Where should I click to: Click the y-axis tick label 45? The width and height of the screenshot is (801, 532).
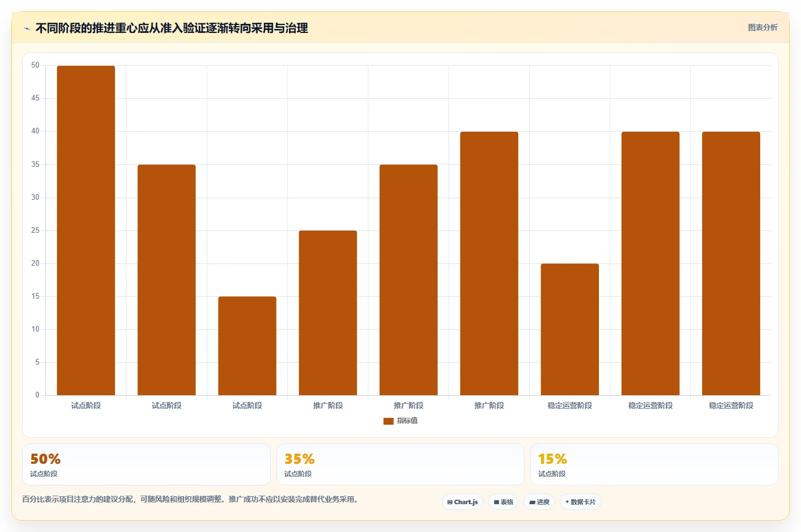(x=36, y=98)
